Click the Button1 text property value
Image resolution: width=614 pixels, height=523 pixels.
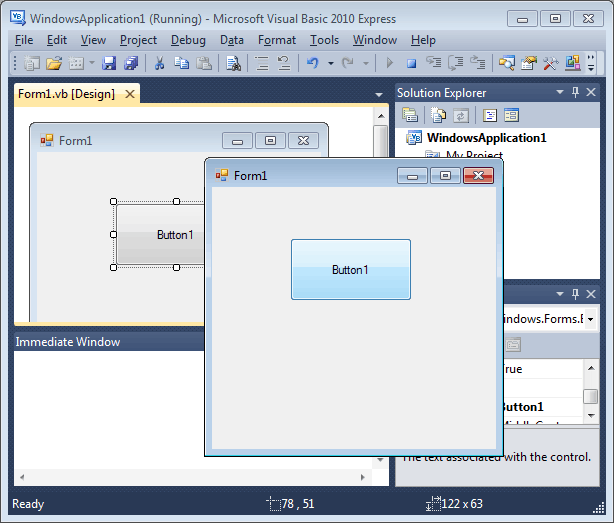pos(522,407)
